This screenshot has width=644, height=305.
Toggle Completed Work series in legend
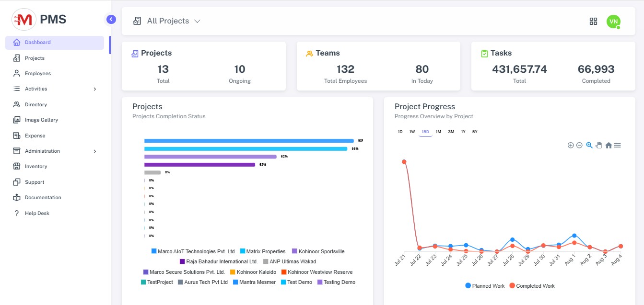click(532, 286)
